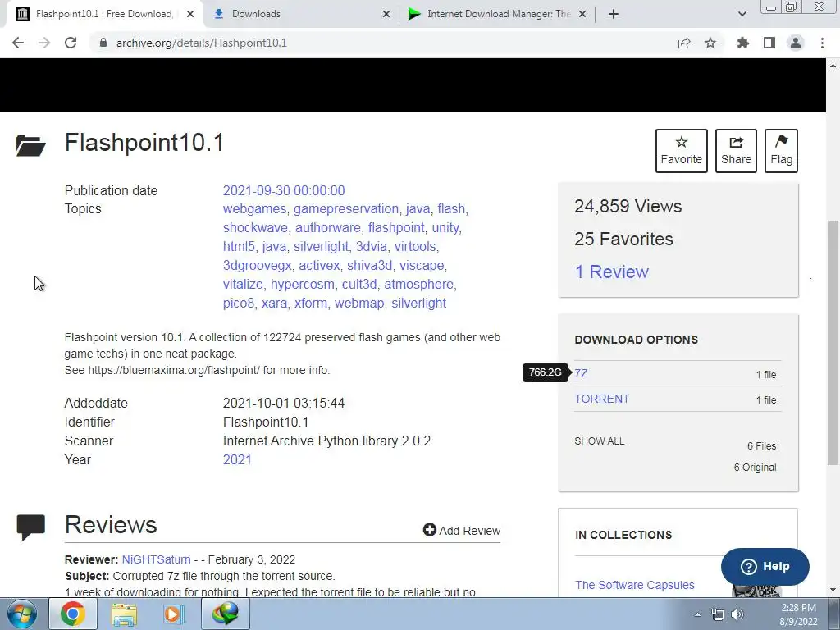This screenshot has width=840, height=630.
Task: Expand the tab search chevron
Action: click(x=742, y=14)
